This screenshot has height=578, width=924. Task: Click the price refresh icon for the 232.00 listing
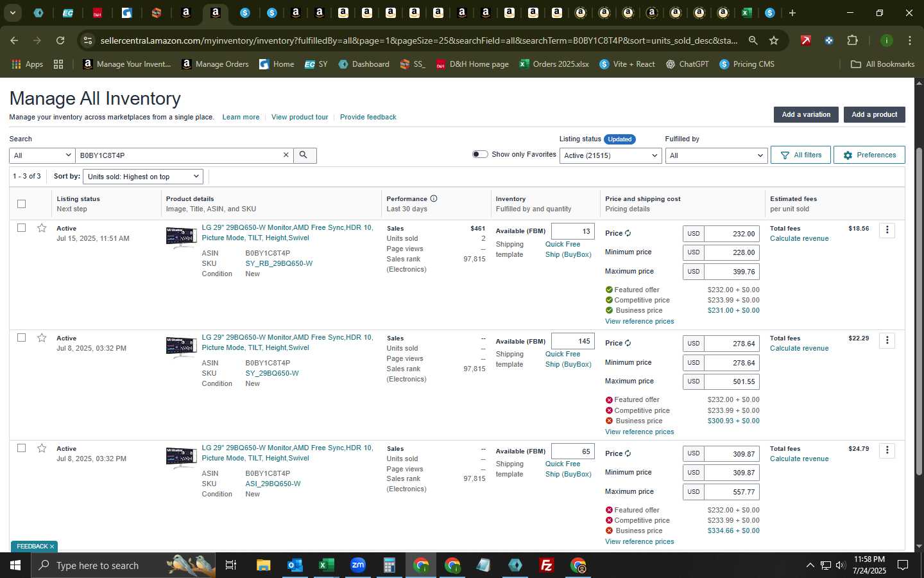pos(628,233)
